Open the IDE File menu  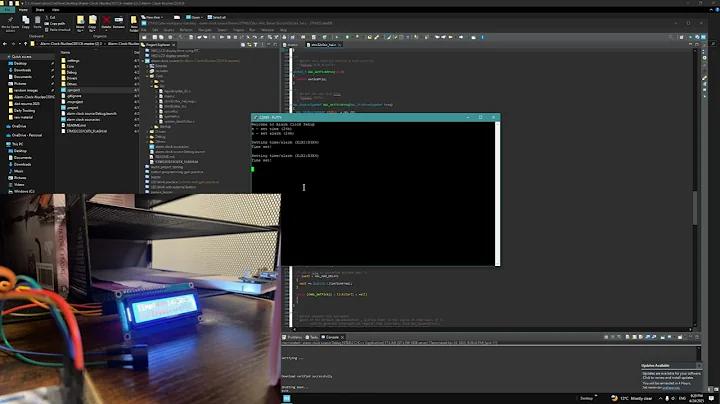(x=144, y=30)
